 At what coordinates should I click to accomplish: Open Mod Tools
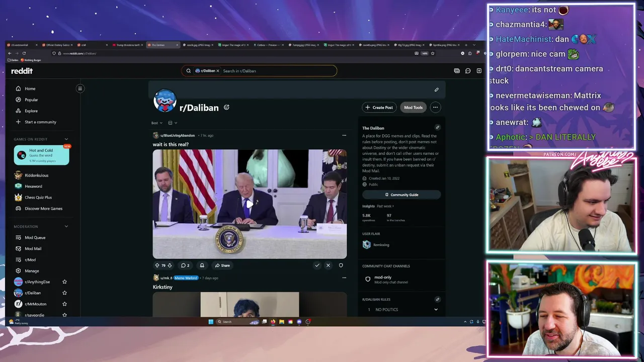coord(413,107)
